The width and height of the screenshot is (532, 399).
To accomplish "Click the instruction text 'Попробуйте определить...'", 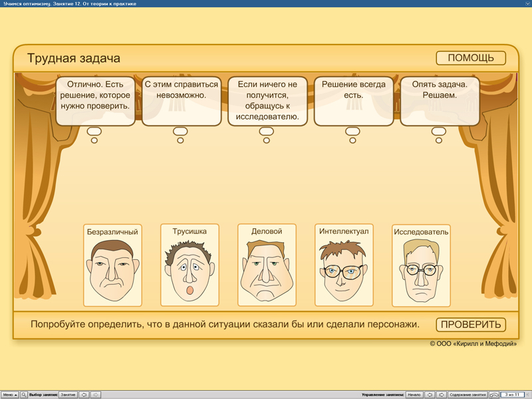I will point(225,325).
